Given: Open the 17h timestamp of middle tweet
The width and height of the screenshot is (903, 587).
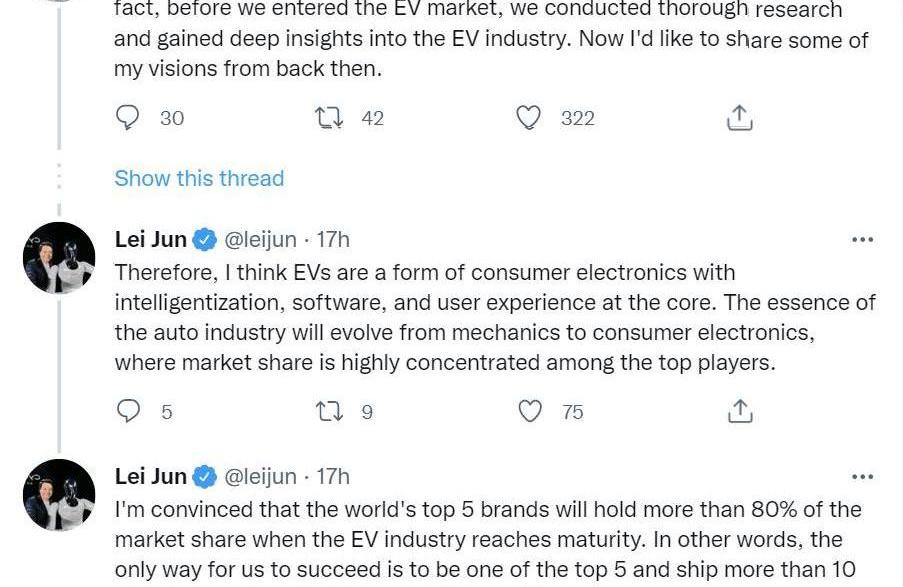Looking at the screenshot, I should (x=333, y=240).
